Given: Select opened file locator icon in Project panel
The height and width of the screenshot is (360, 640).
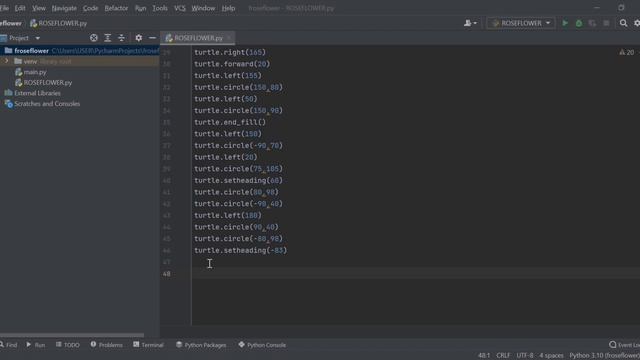Looking at the screenshot, I should click(94, 38).
